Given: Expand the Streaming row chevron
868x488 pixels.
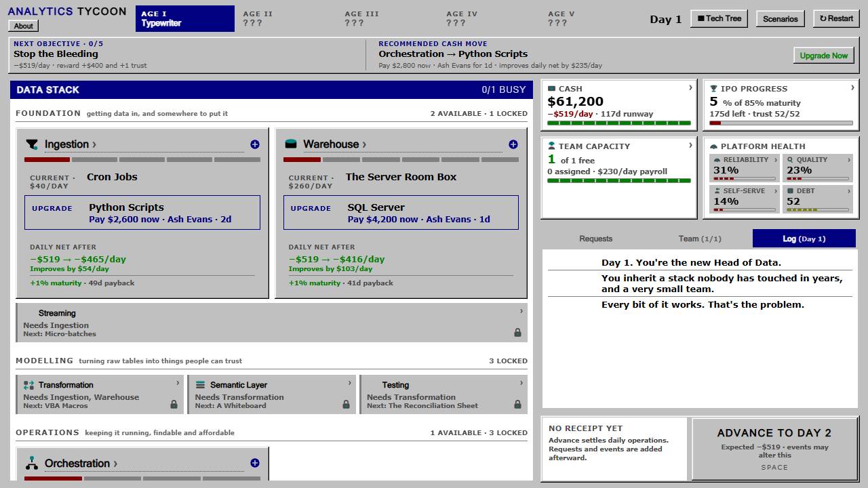Looking at the screenshot, I should tap(521, 311).
